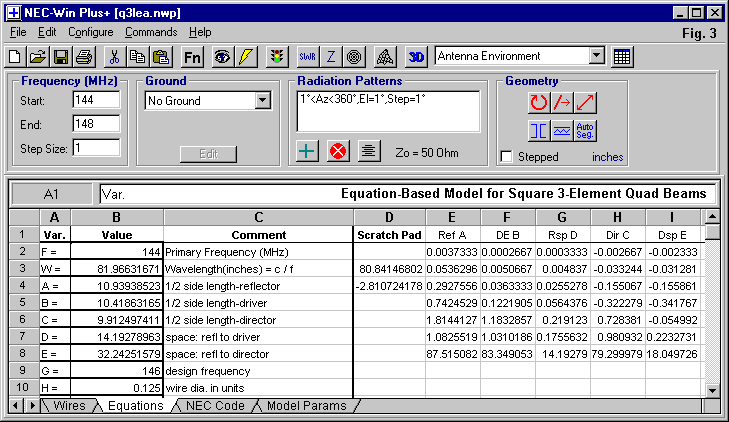Click the inches units label
729x422 pixels.
(607, 157)
